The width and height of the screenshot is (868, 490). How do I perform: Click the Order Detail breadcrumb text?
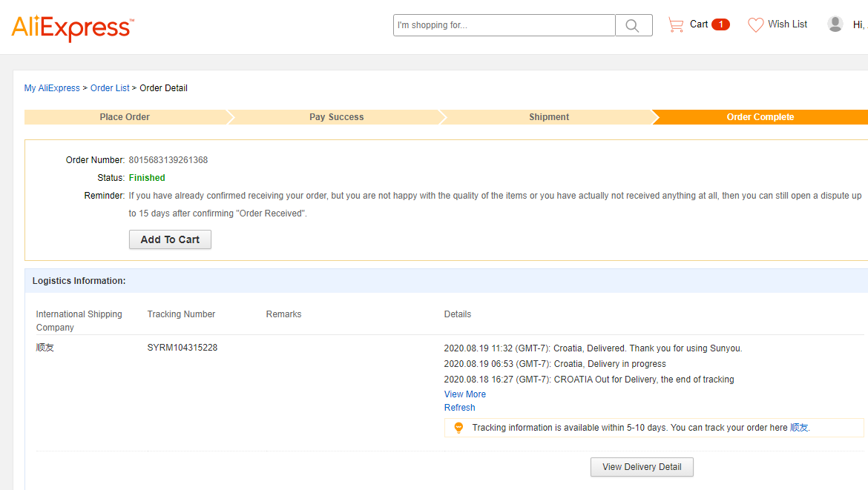[163, 88]
